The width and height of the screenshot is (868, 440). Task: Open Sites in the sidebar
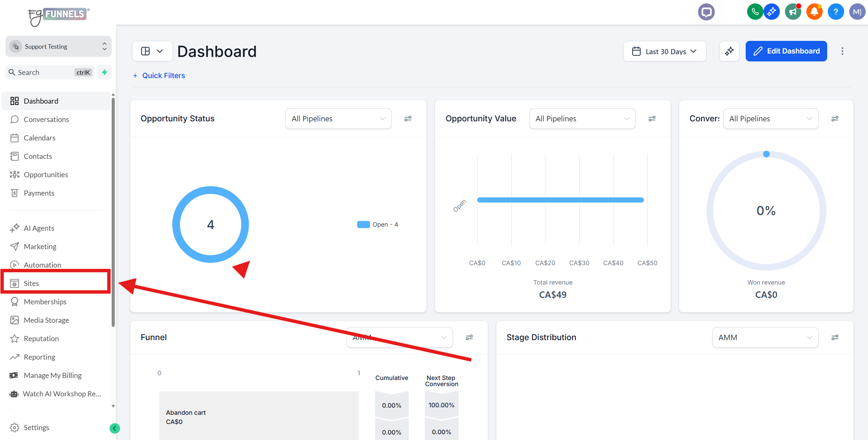pyautogui.click(x=31, y=283)
